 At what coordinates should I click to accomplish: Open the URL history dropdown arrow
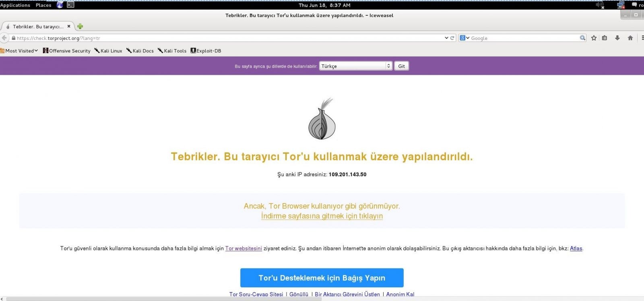(x=446, y=38)
